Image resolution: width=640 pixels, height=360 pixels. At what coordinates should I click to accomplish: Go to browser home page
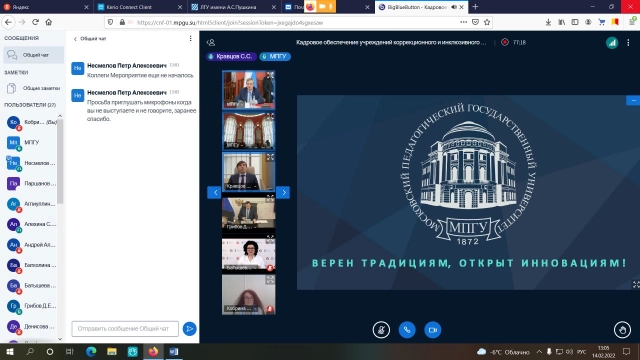point(49,22)
